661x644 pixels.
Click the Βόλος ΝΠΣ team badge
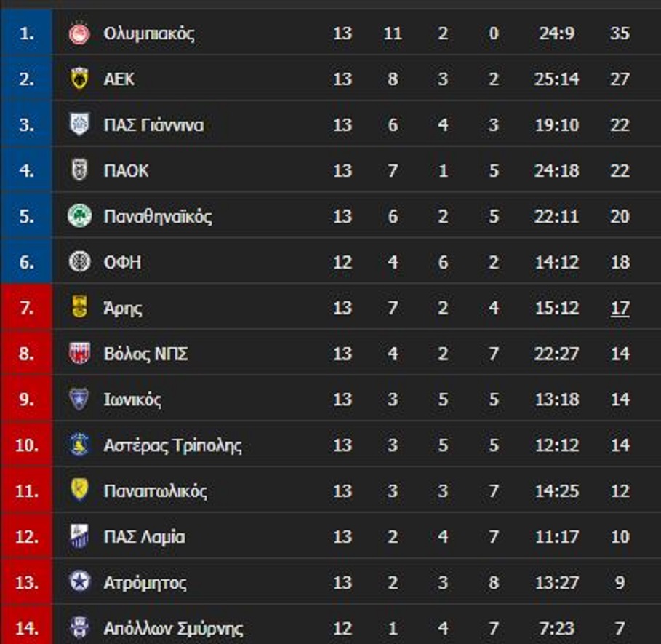coord(79,353)
